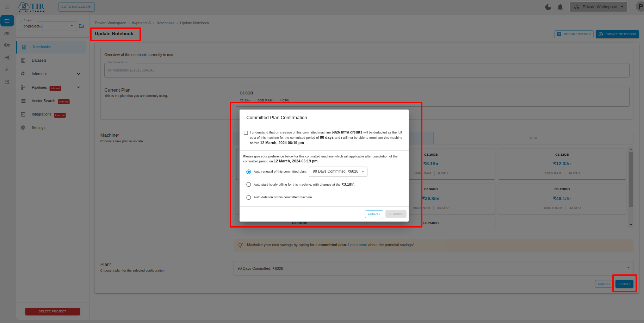Open the help question icon in left rail

coord(7,82)
